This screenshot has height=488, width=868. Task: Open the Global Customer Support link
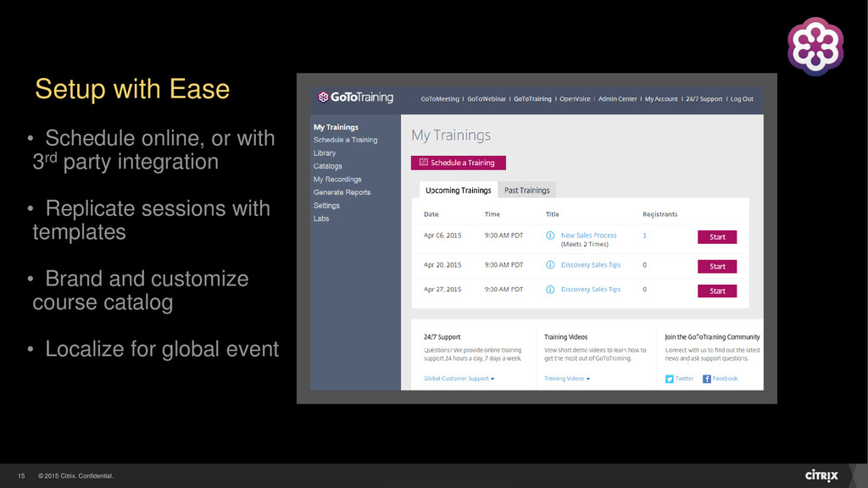[459, 379]
